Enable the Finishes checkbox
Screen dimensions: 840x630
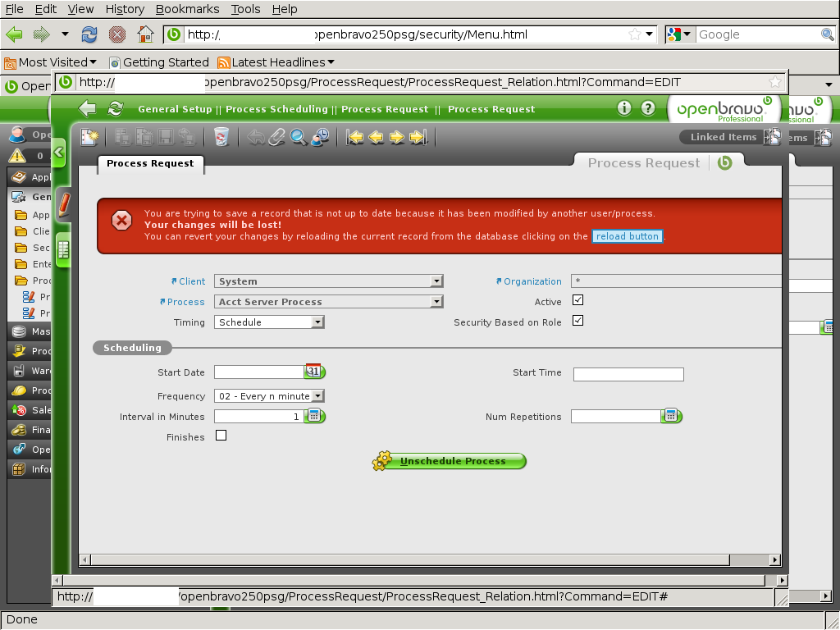click(221, 436)
